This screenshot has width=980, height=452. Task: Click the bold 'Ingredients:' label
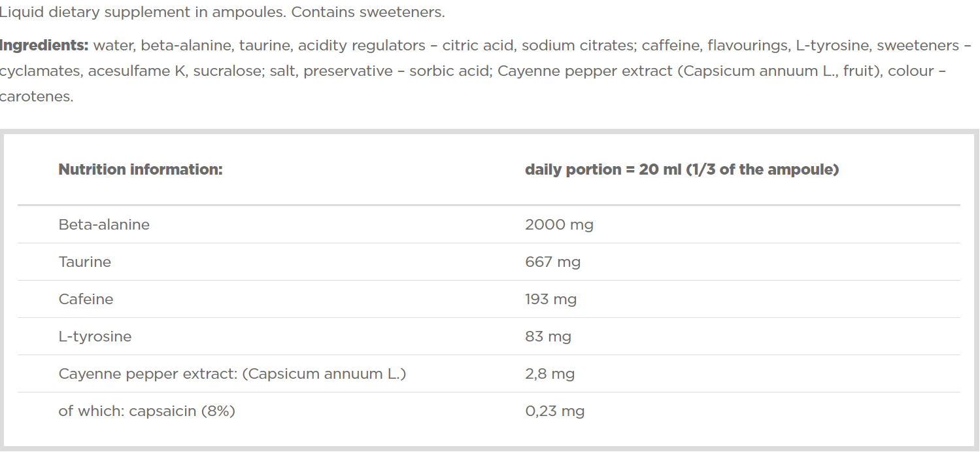click(x=44, y=46)
